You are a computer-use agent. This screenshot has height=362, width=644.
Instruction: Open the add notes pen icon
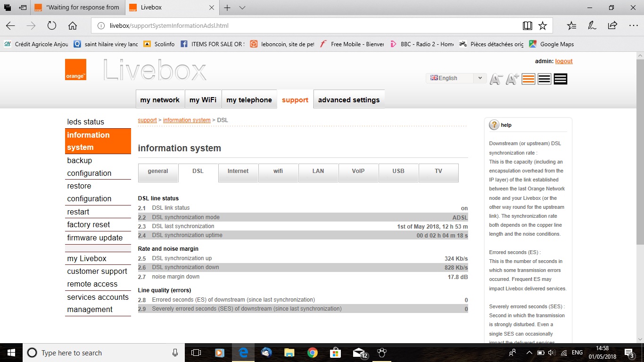click(592, 25)
